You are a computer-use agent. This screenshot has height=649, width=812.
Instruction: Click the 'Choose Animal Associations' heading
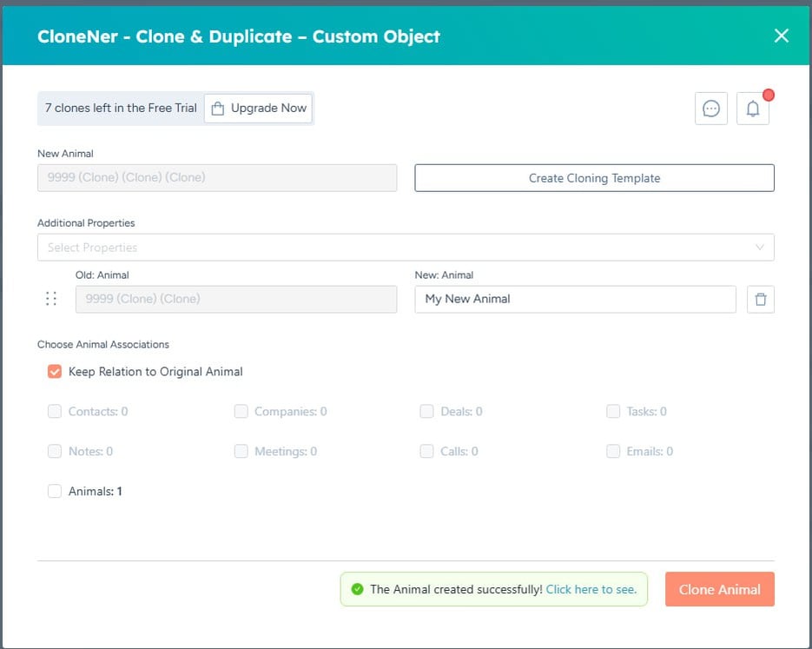click(103, 344)
